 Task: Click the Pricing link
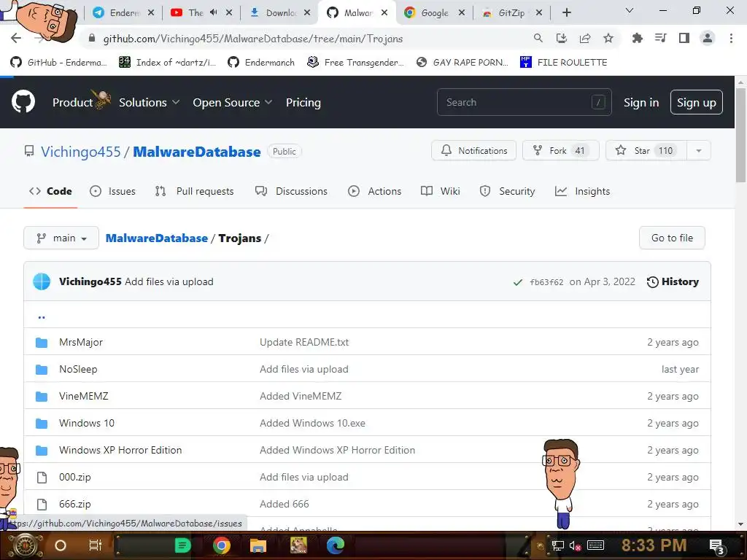pos(303,102)
